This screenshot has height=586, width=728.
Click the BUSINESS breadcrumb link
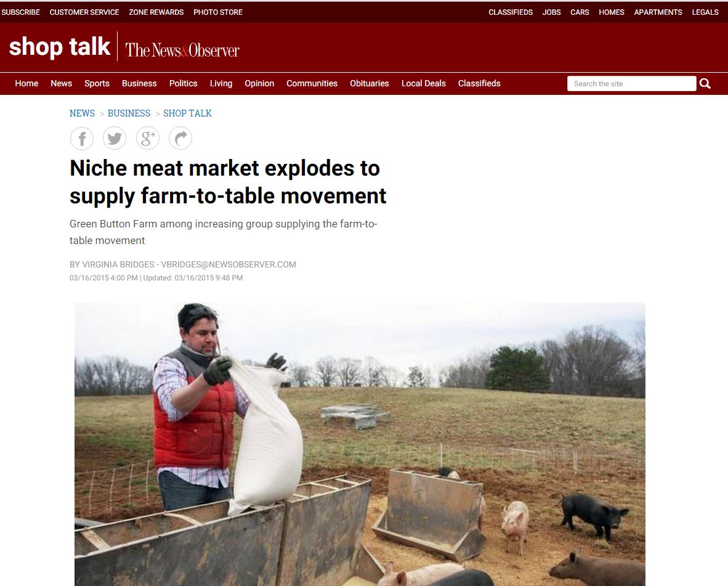(x=129, y=113)
